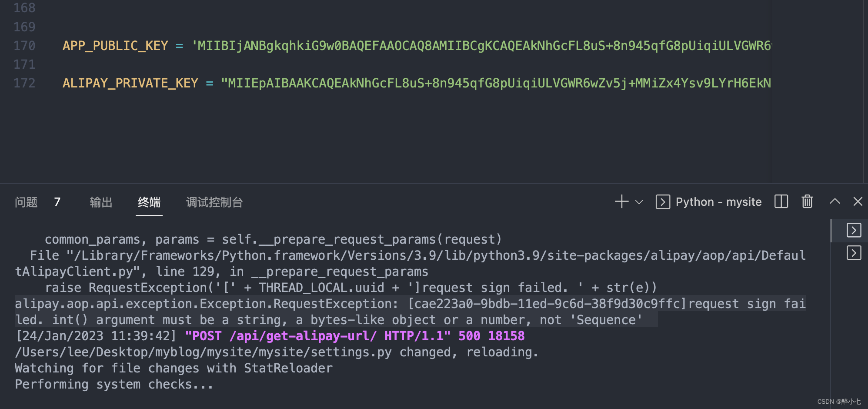
Task: Switch to the 输出 (Output) tab
Action: tap(101, 202)
